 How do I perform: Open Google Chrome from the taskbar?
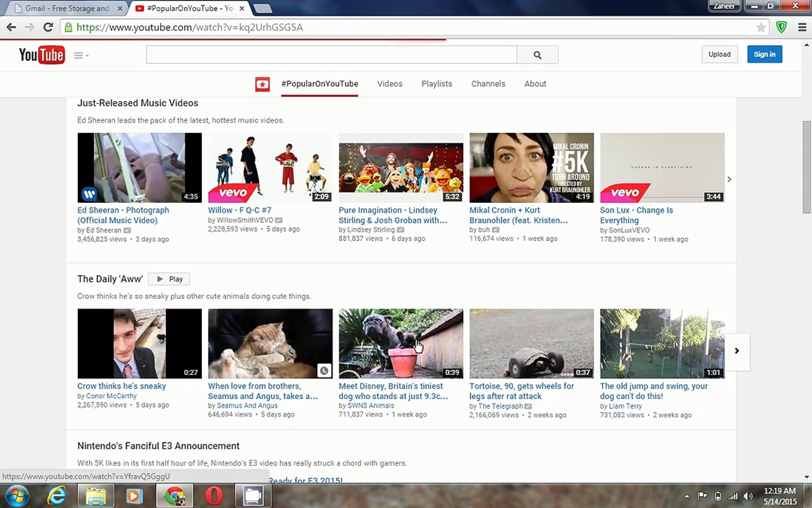coord(174,495)
